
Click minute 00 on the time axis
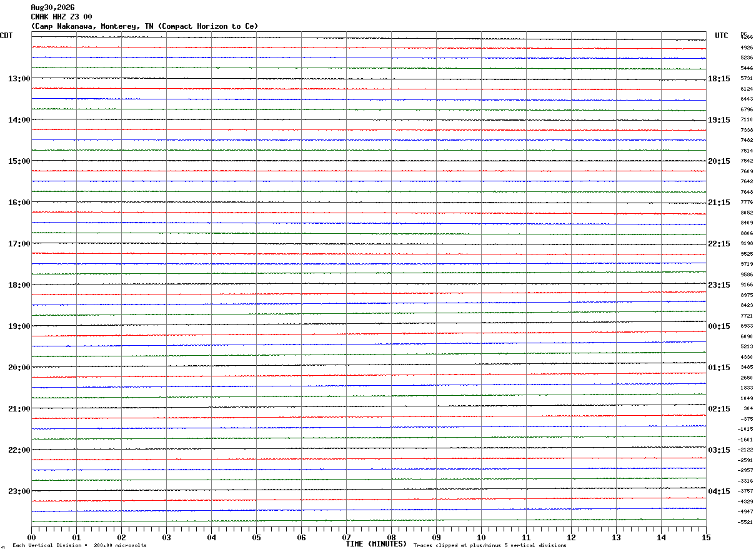tap(32, 537)
